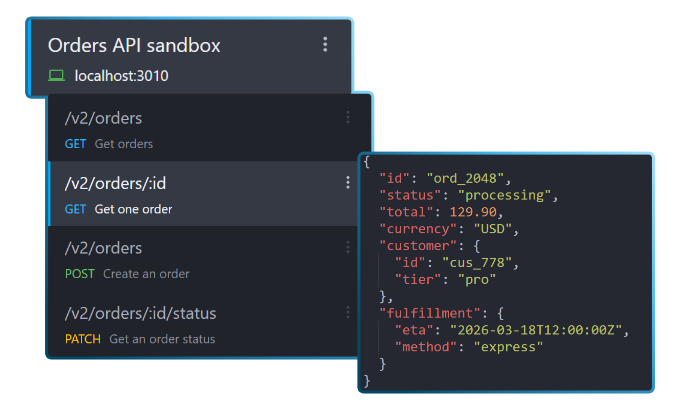Open the kebab menu for /v2/orders/:id route
This screenshot has width=680, height=410.
pyautogui.click(x=348, y=182)
